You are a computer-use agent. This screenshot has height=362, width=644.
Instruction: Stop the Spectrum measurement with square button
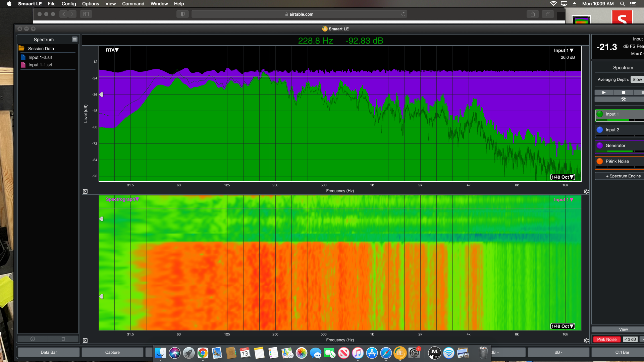coord(623,93)
